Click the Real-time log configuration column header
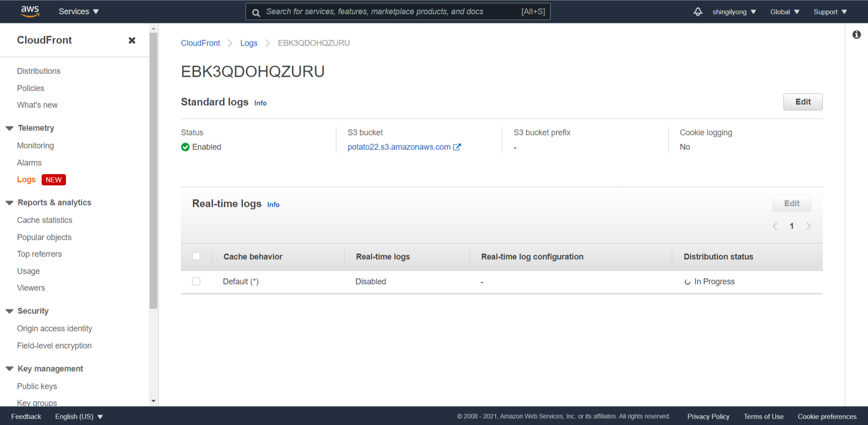The width and height of the screenshot is (868, 425). click(532, 257)
